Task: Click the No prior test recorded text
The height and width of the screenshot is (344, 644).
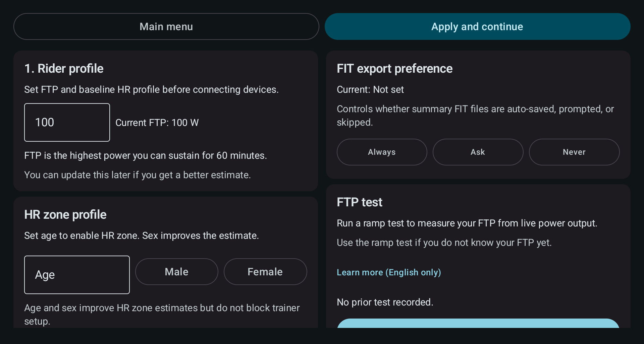Action: 385,302
